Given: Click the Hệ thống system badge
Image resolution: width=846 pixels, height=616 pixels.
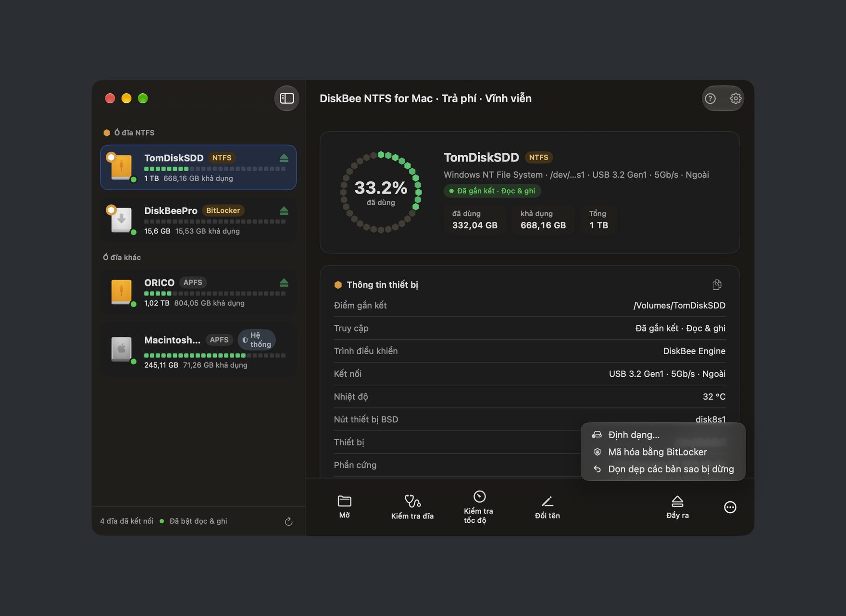Looking at the screenshot, I should (257, 340).
